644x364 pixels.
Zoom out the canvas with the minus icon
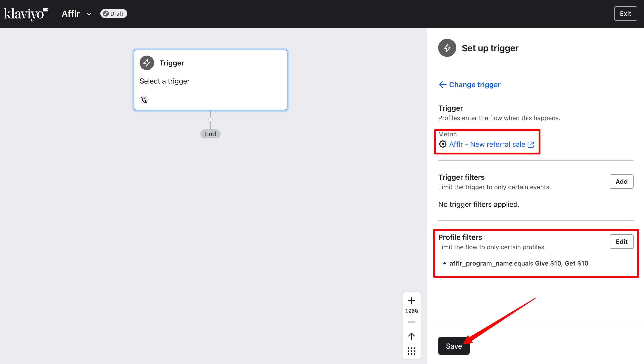[411, 322]
